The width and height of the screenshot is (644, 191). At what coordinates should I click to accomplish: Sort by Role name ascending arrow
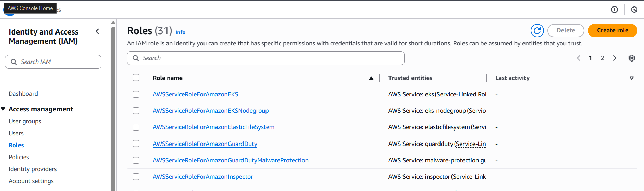coord(371,78)
